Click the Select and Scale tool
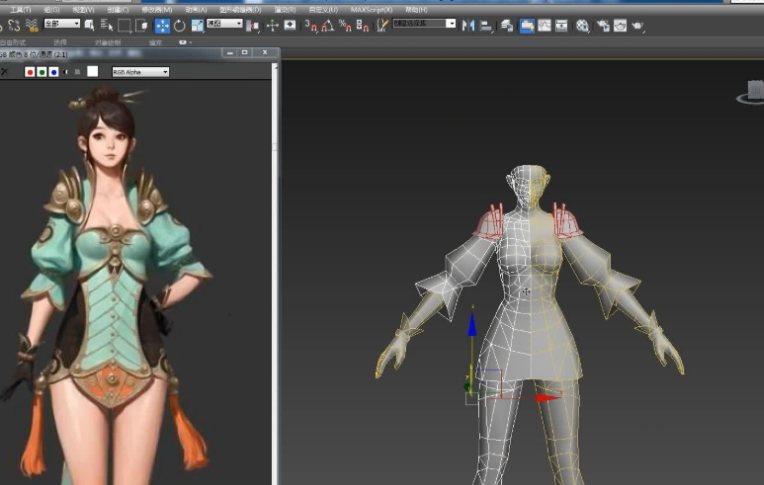This screenshot has width=764, height=485. [197, 25]
